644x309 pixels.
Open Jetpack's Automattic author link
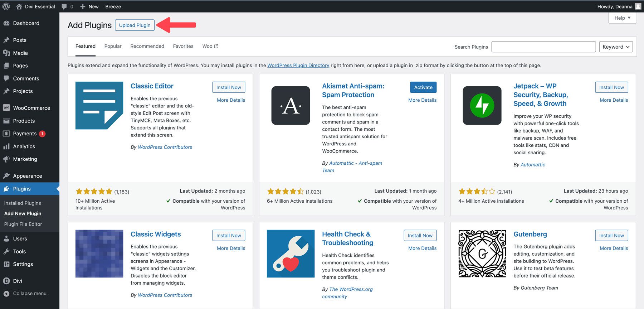coord(533,165)
